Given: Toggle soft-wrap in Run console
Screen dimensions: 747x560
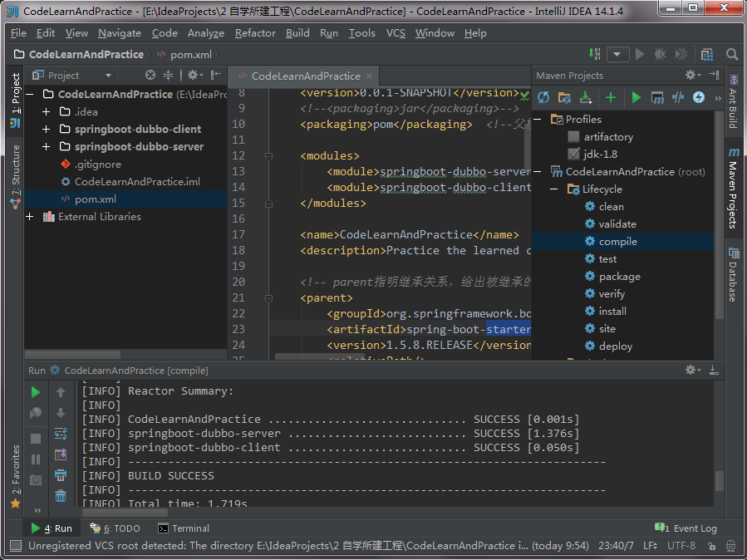Looking at the screenshot, I should tap(61, 434).
